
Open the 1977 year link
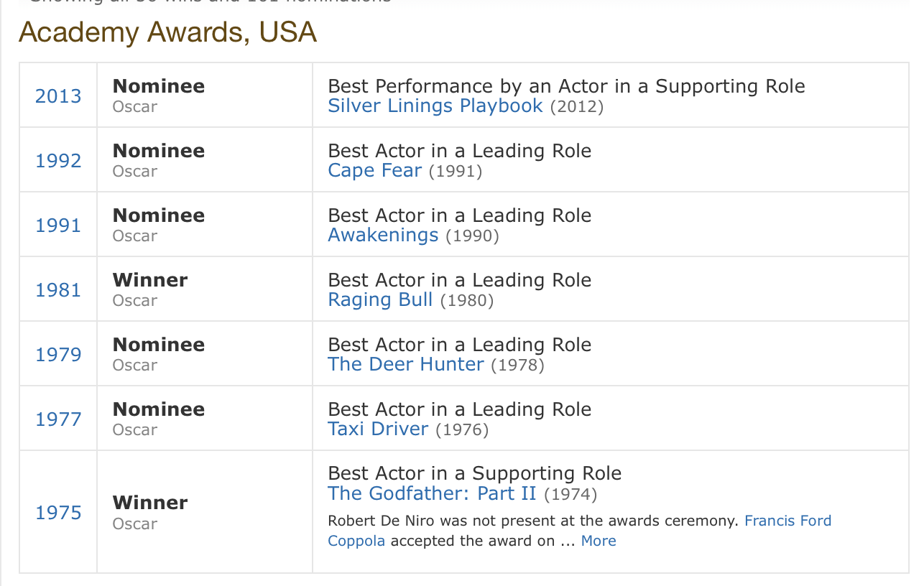click(58, 419)
